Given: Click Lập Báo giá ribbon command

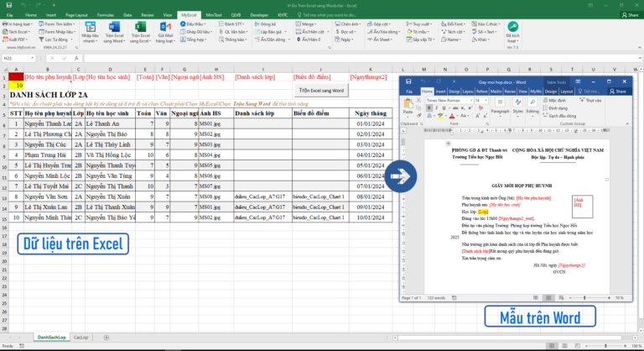Looking at the screenshot, I should [269, 32].
